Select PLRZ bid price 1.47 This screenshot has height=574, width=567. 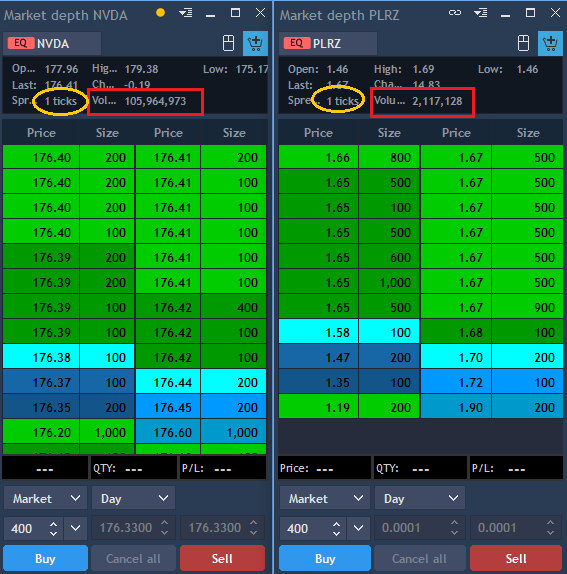[318, 357]
